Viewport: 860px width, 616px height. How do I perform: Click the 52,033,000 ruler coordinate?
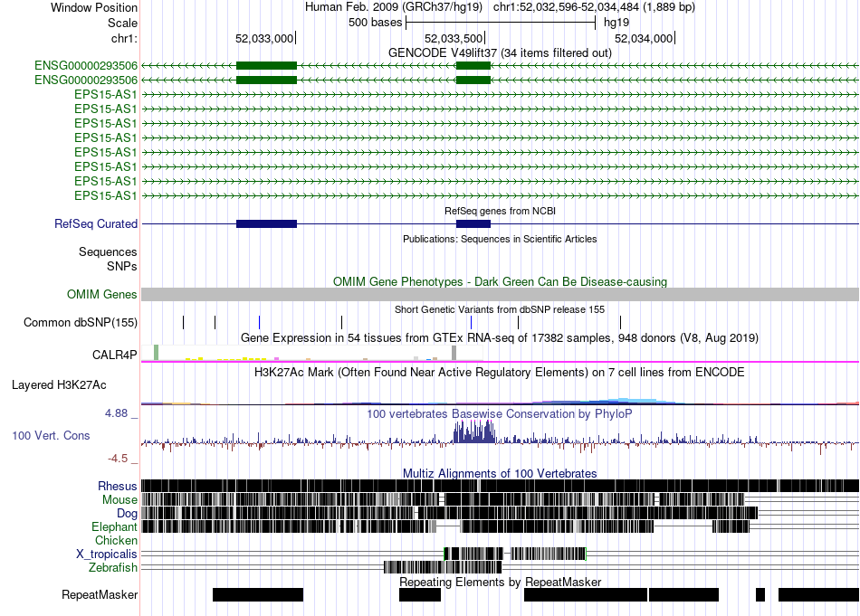pos(264,38)
